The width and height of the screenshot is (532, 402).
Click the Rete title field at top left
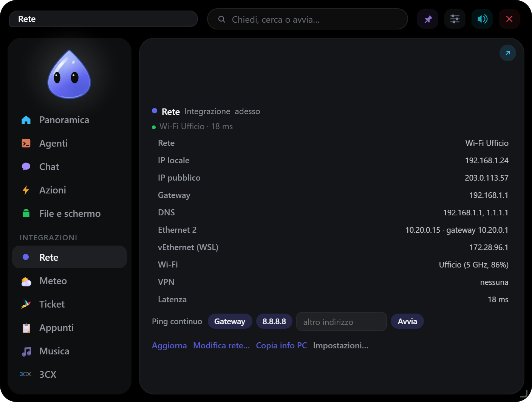104,19
